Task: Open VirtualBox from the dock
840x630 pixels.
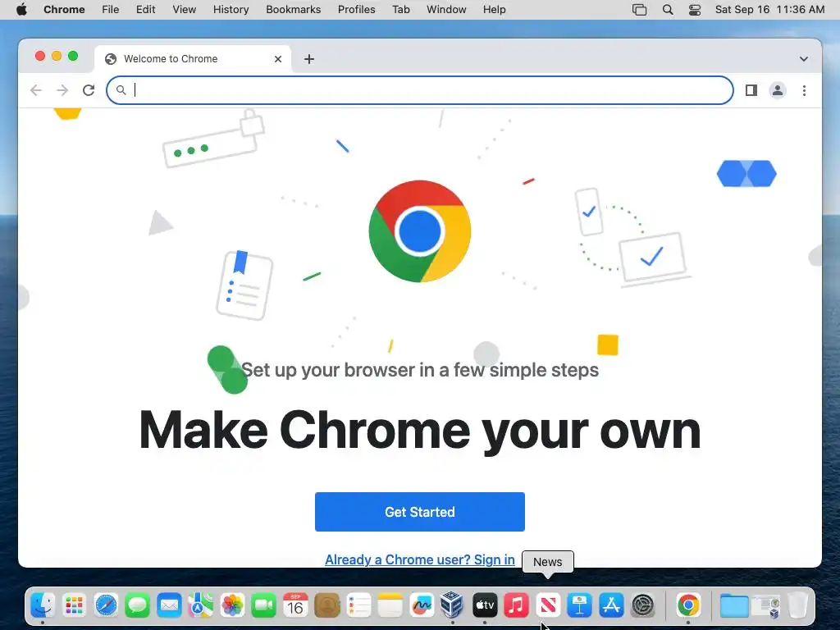Action: point(453,605)
